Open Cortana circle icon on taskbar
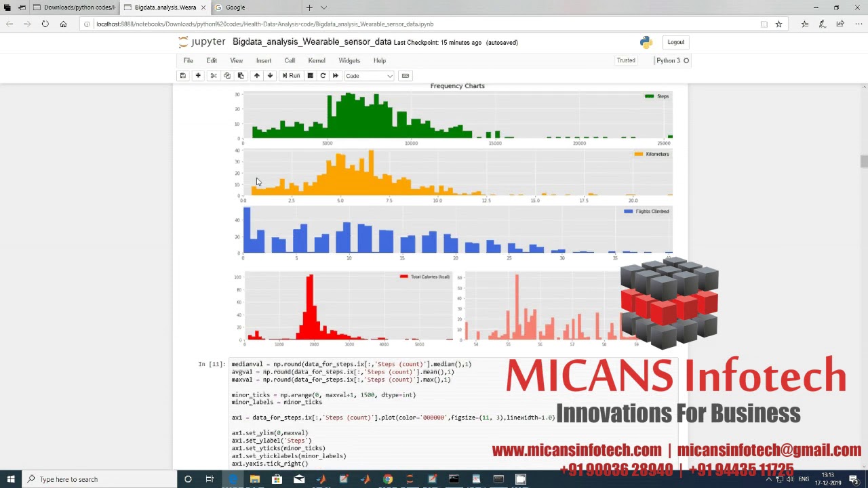The width and height of the screenshot is (868, 488). pyautogui.click(x=188, y=479)
